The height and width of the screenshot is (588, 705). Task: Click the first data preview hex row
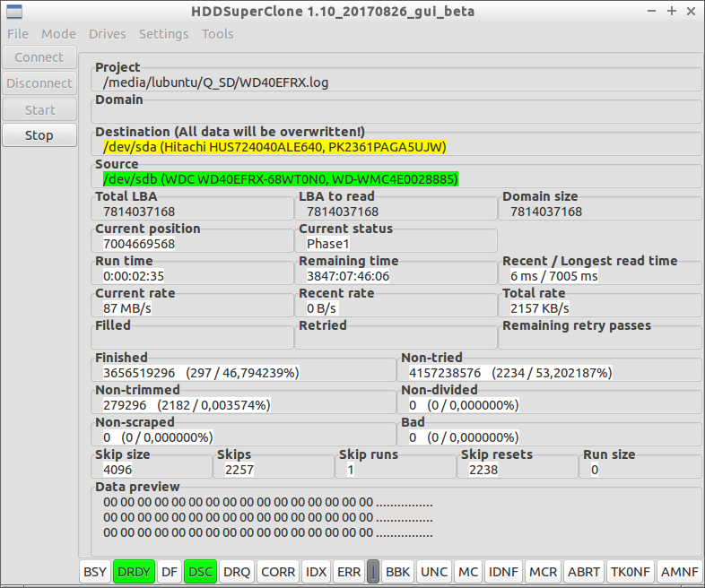point(268,502)
